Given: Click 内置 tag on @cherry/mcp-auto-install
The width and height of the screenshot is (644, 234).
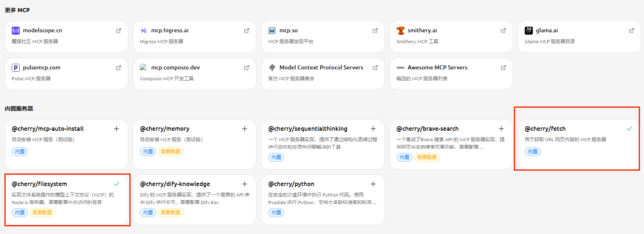Looking at the screenshot, I should tap(20, 152).
